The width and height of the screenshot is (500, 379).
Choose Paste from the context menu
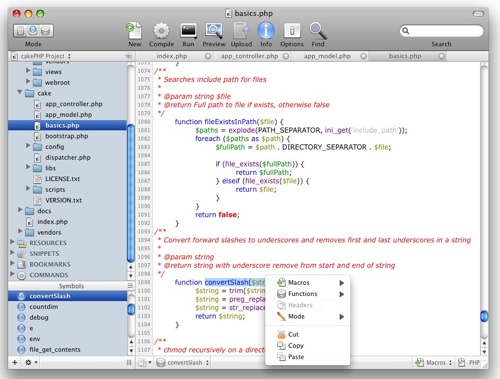click(308, 357)
